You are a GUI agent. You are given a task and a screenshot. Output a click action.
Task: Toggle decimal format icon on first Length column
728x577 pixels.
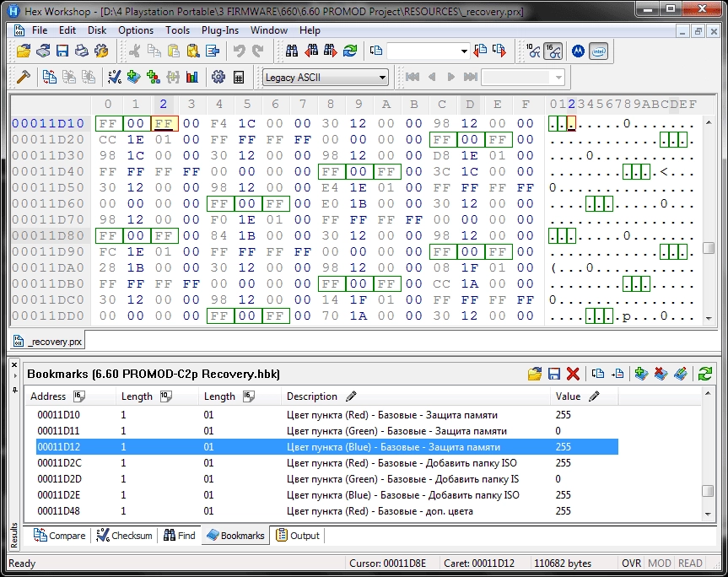[165, 396]
